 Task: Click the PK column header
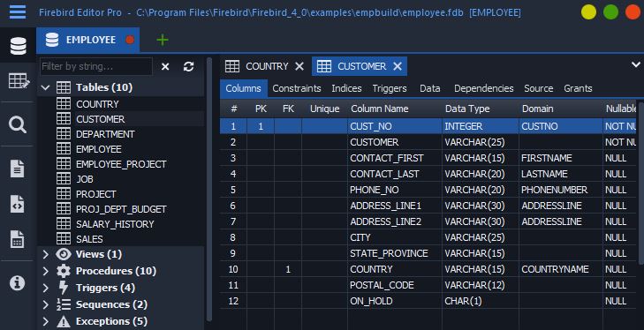pyautogui.click(x=261, y=109)
